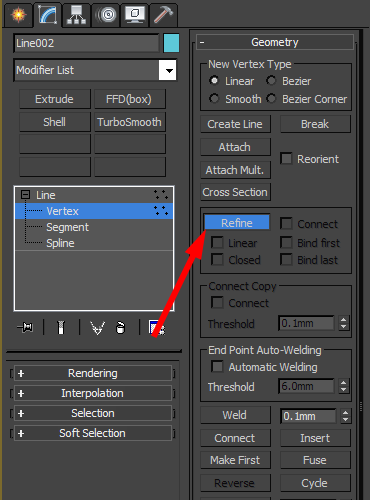This screenshot has width=370, height=500.
Task: Toggle Show End Result icon
Action: [x=61, y=327]
